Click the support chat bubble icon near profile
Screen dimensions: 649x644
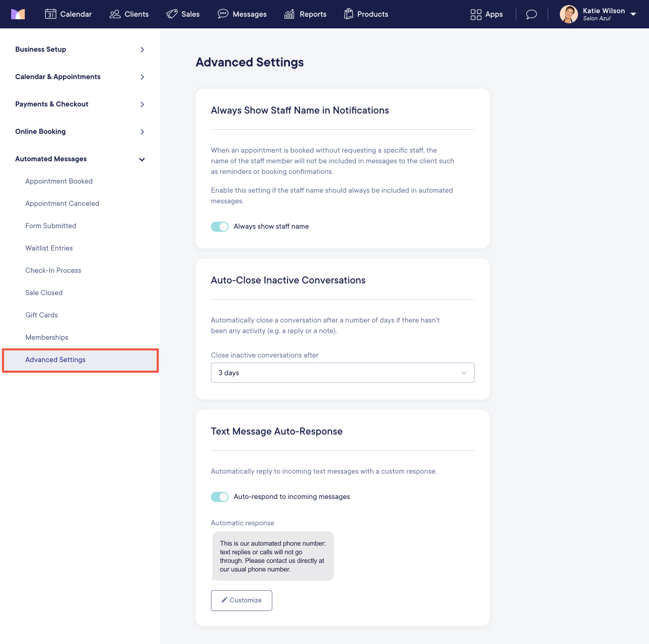531,14
